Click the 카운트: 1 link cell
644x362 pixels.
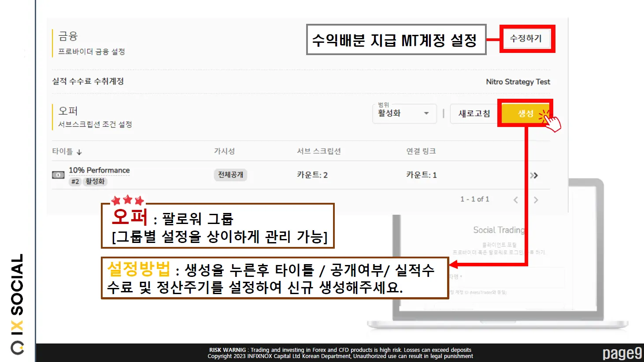pos(421,175)
